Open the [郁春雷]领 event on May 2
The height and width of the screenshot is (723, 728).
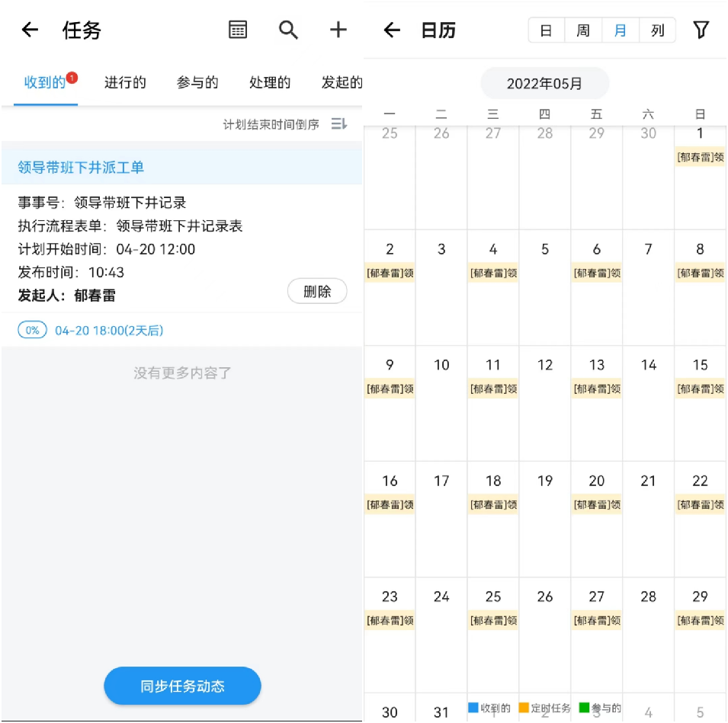click(390, 274)
